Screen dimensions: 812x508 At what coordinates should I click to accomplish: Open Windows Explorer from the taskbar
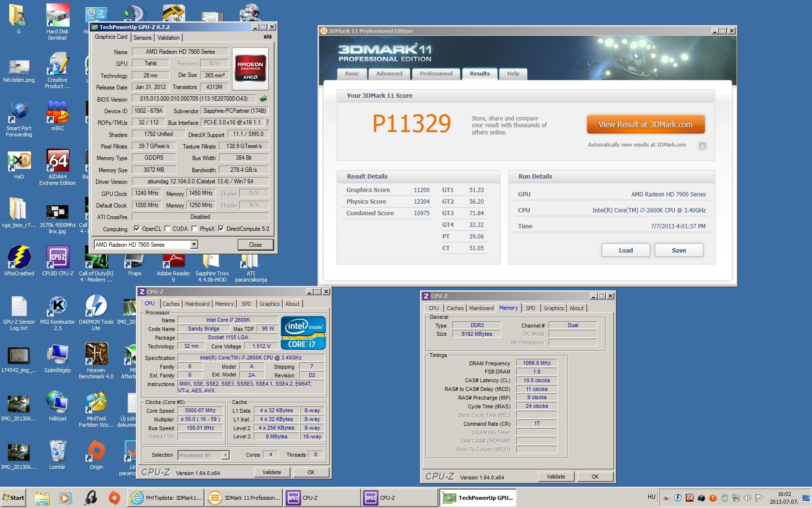[x=42, y=498]
